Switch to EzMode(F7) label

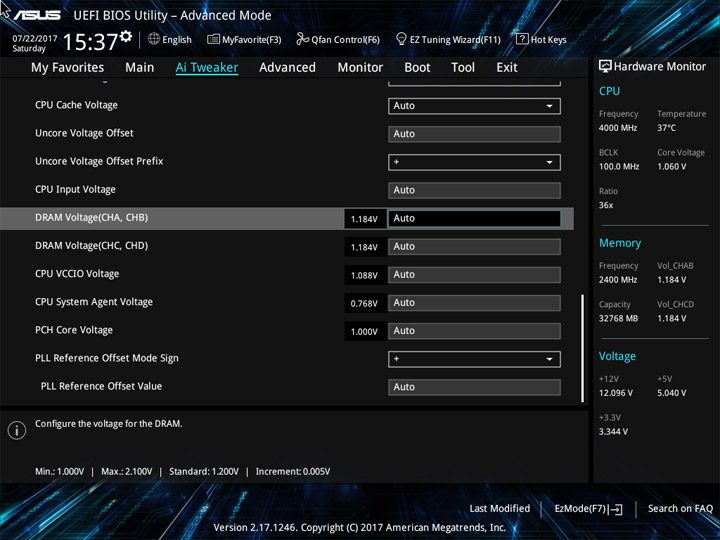click(581, 508)
